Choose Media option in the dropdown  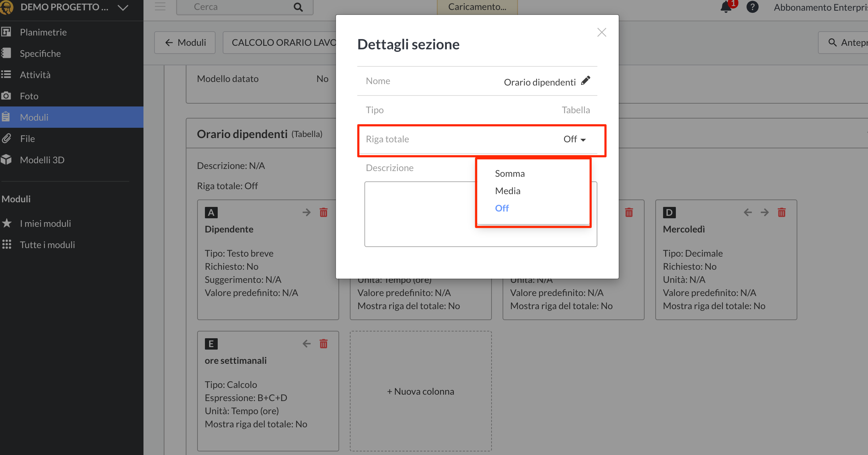[508, 191]
